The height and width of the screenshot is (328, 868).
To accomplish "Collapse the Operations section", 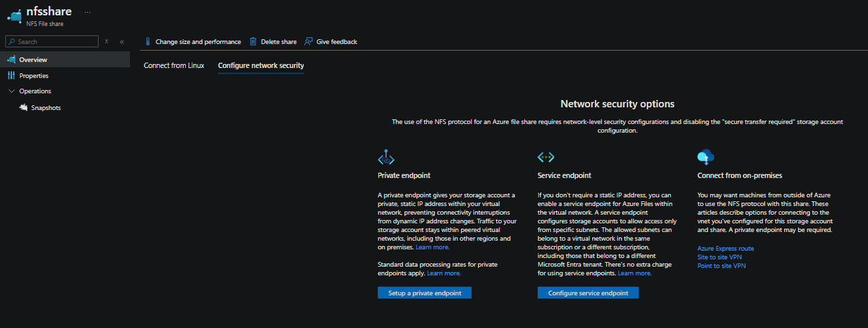I will pos(11,91).
